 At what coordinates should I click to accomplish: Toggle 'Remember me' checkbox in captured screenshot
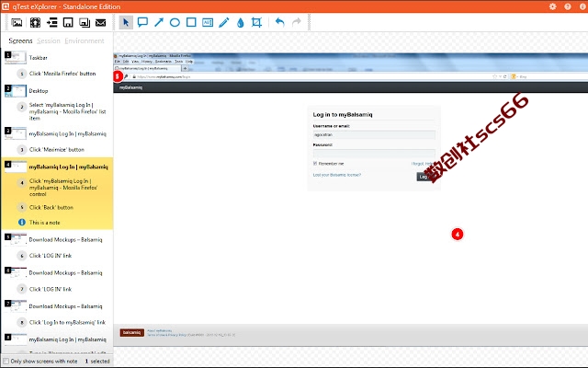[315, 164]
